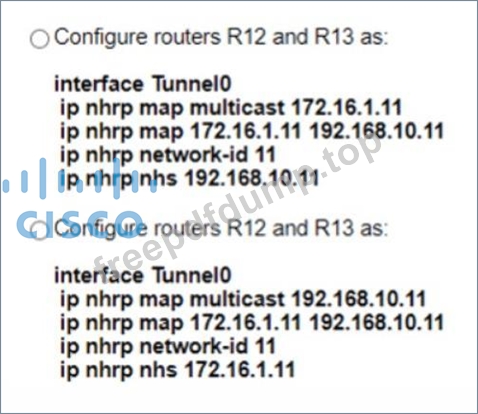Click "interface Tunnel0" in the second option
Image resolution: width=478 pixels, height=414 pixels.
click(143, 275)
